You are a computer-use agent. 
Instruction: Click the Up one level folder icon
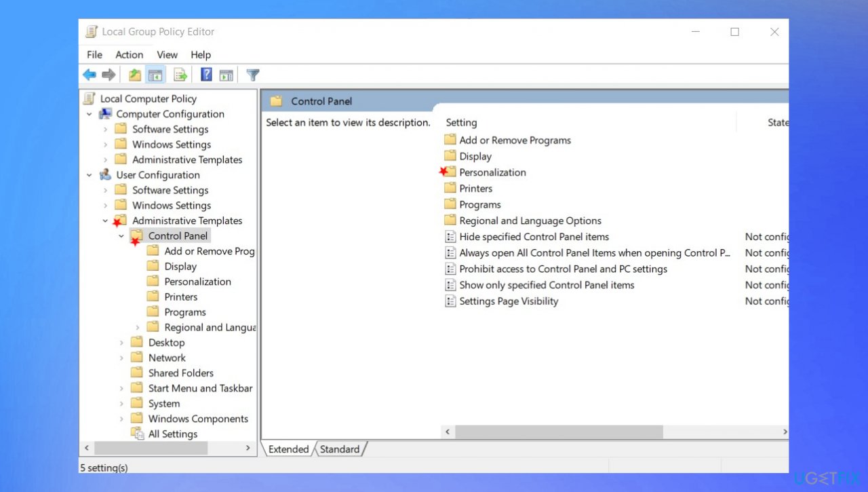[135, 75]
